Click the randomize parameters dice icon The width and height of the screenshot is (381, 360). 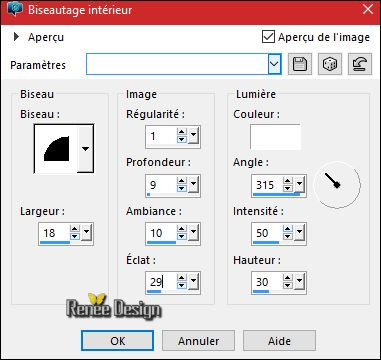click(x=330, y=64)
